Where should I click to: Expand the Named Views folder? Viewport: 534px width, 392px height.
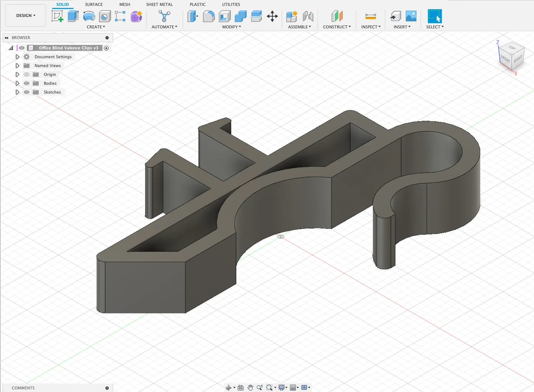click(17, 66)
